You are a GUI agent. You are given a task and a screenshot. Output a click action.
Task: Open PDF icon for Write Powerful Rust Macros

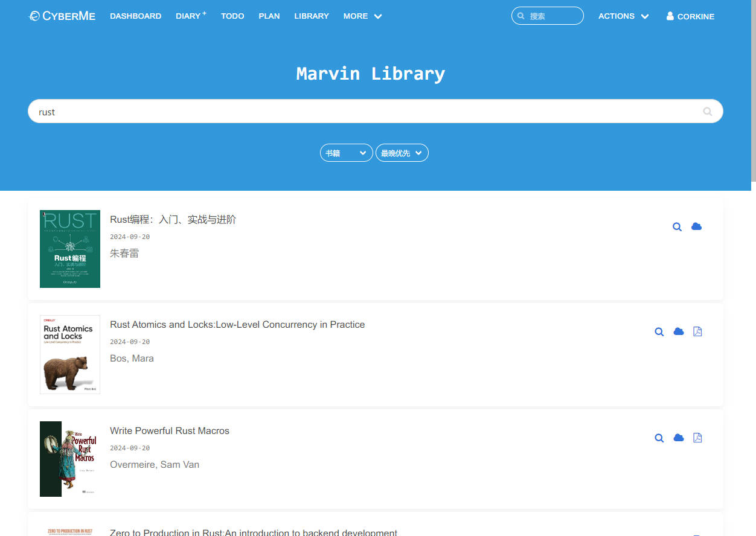click(x=697, y=438)
